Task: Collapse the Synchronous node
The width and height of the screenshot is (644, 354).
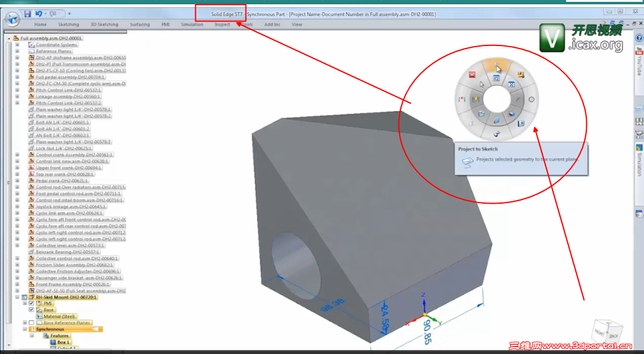Action: click(x=25, y=329)
